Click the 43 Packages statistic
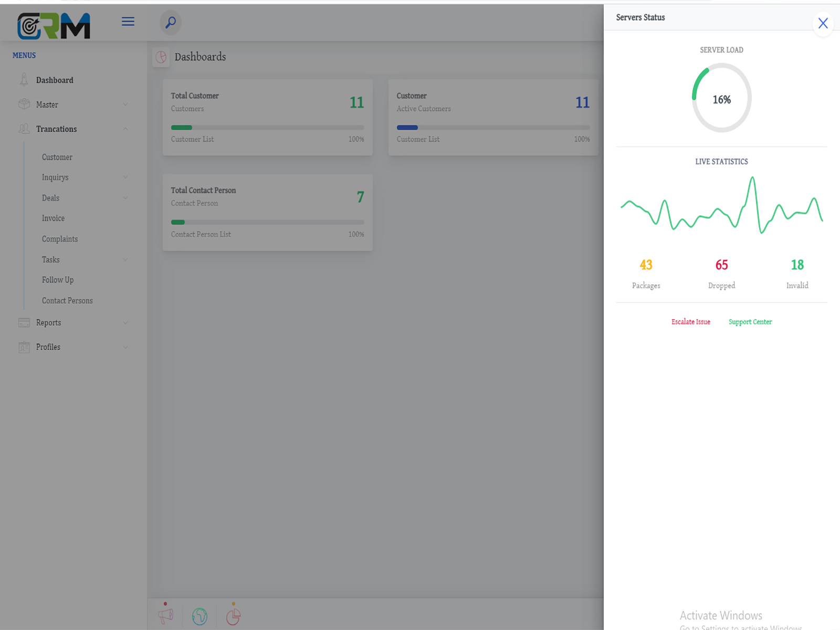840x630 pixels. 646,274
